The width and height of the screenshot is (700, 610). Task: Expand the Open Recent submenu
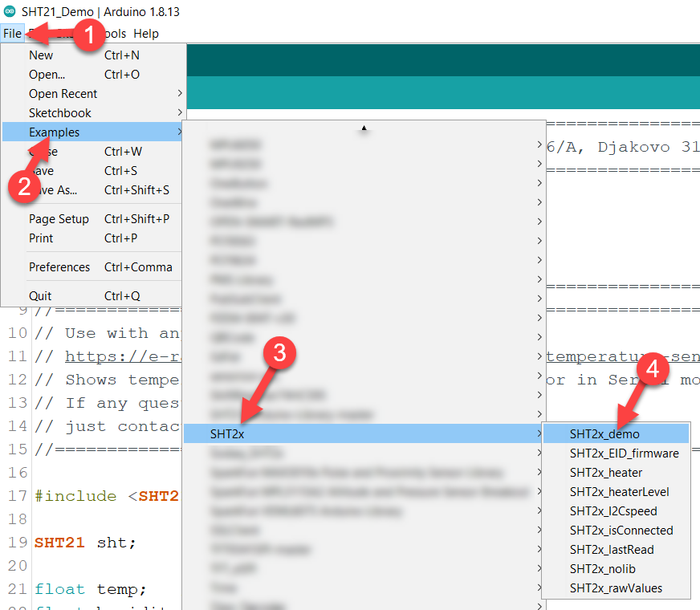pyautogui.click(x=93, y=94)
